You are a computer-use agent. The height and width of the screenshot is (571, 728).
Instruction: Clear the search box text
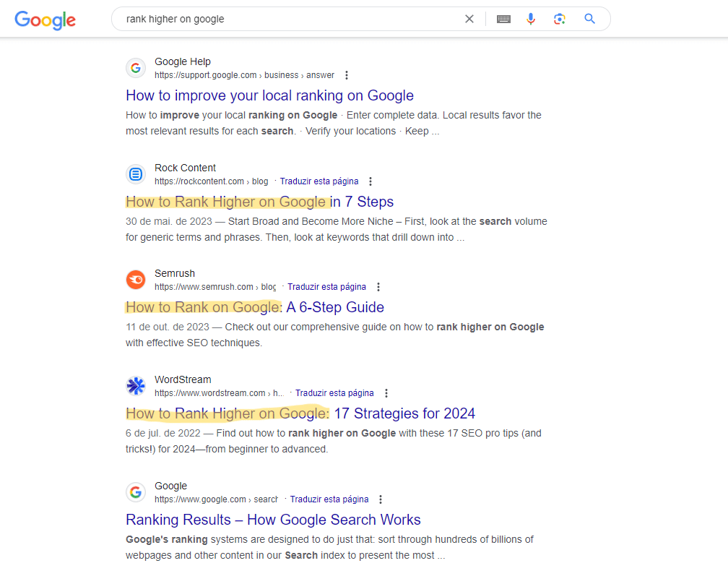click(469, 19)
